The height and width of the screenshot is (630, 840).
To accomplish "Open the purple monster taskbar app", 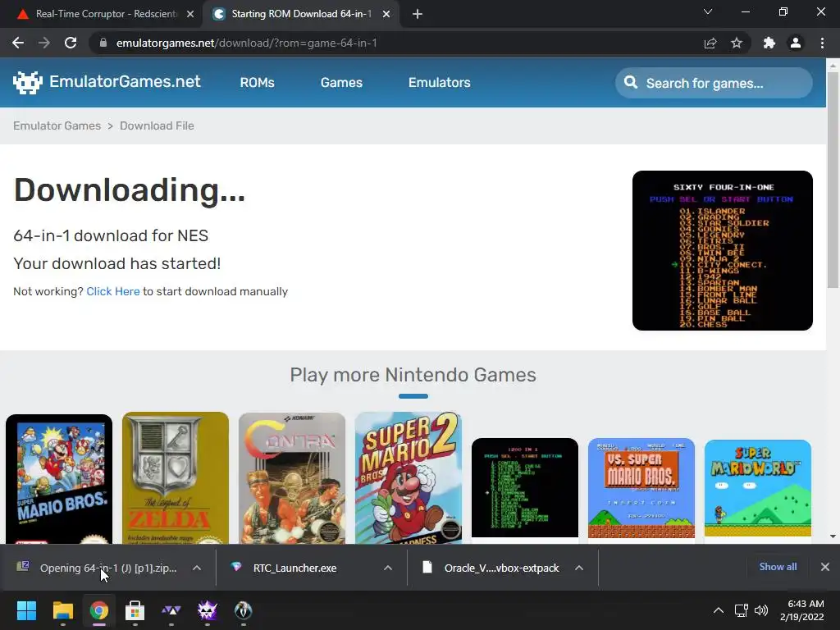I will coord(208,610).
